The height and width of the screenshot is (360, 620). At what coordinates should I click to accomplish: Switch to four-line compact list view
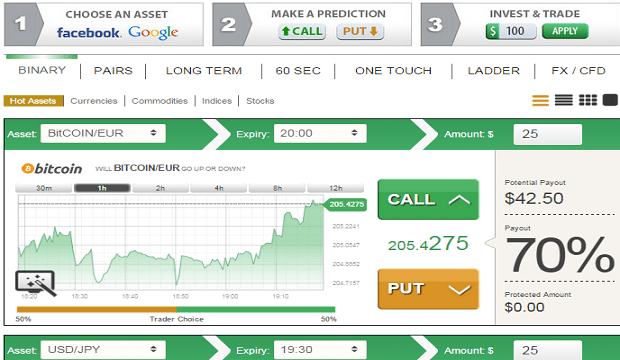click(563, 100)
